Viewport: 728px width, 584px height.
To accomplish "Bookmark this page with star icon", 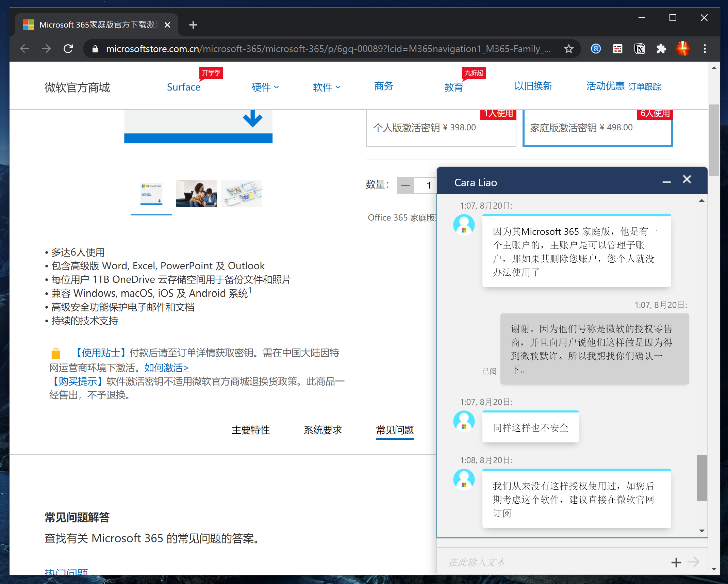I will point(568,49).
